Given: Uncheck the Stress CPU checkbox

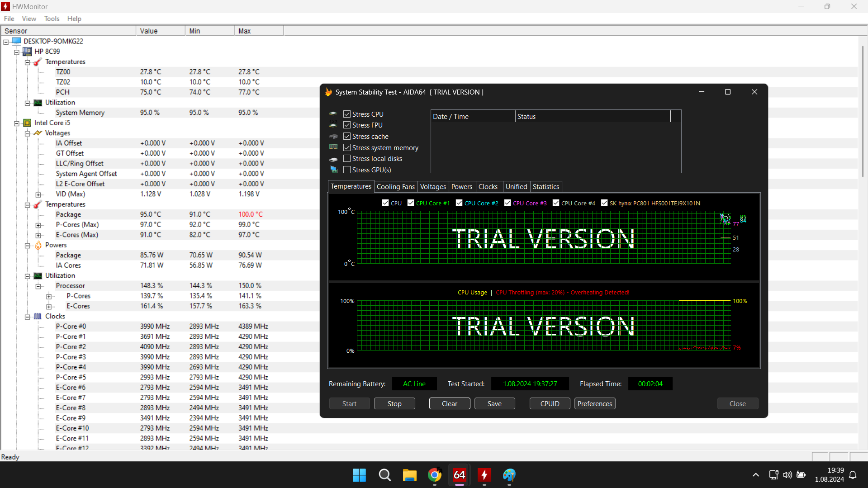Looking at the screenshot, I should coord(347,114).
